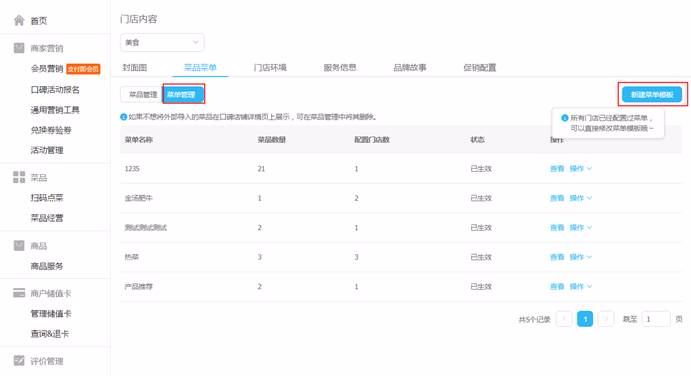Click the orange 支付即会员 badge
Viewport: 691px width, 376px height.
tap(83, 69)
